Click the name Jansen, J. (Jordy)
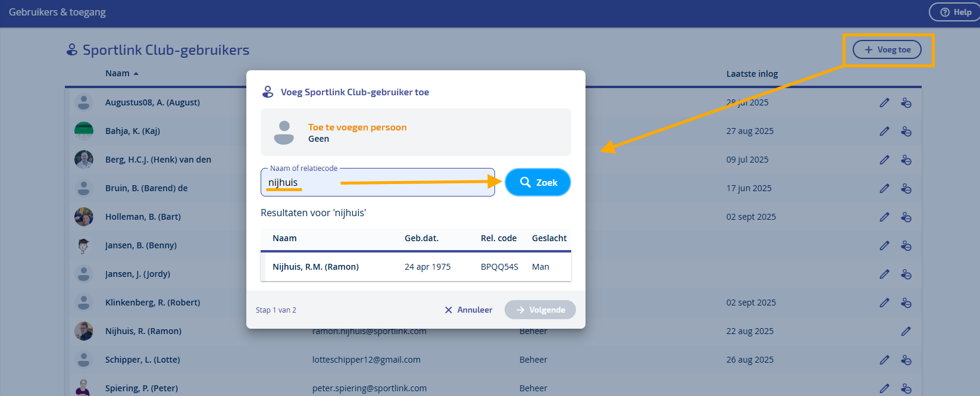Screen dimensions: 980x396 [x=137, y=274]
